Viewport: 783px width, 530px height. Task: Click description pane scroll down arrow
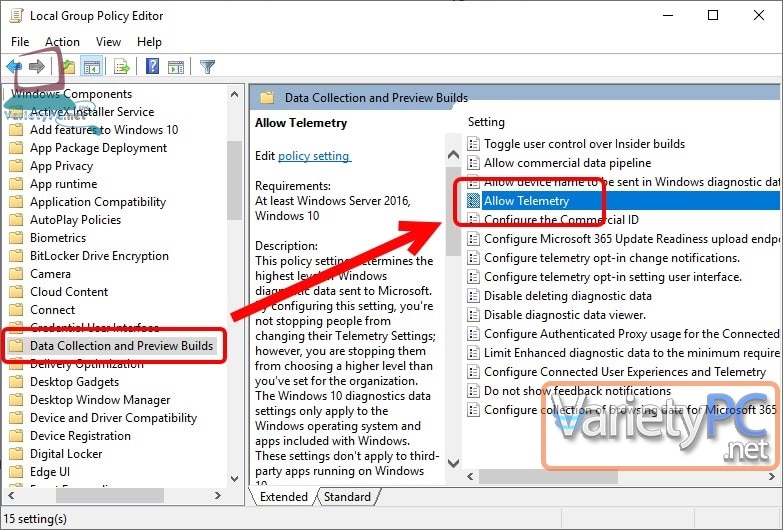[453, 463]
